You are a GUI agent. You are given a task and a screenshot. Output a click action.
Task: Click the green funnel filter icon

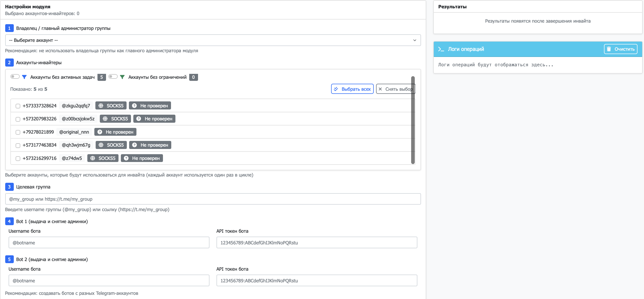[x=122, y=77]
